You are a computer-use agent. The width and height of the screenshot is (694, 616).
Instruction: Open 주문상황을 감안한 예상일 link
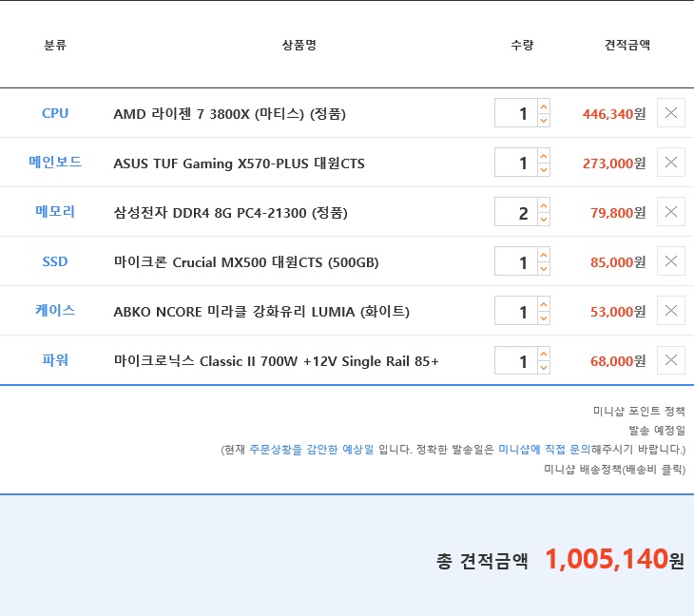coord(312,450)
